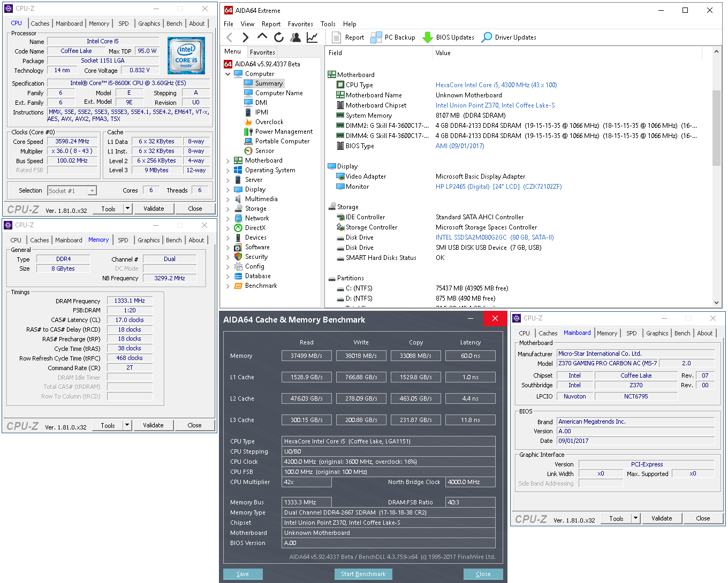The image size is (728, 583).
Task: Open Tools dropdown arrow in CPU-Z Mainboard window
Action: [636, 518]
